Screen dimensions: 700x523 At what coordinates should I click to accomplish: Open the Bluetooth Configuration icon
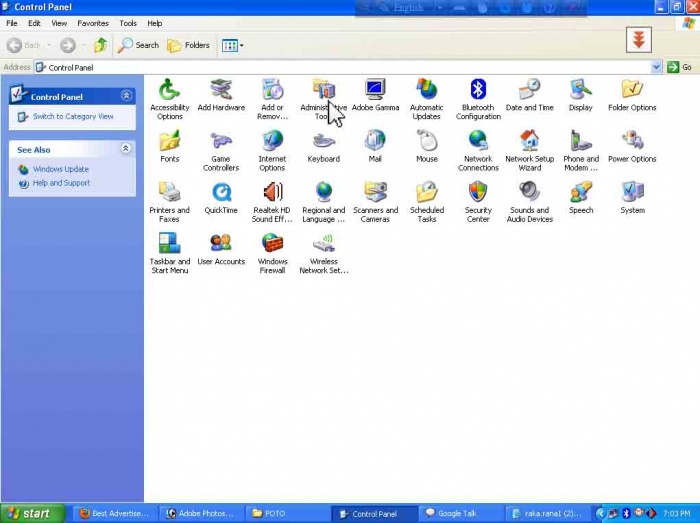478,91
